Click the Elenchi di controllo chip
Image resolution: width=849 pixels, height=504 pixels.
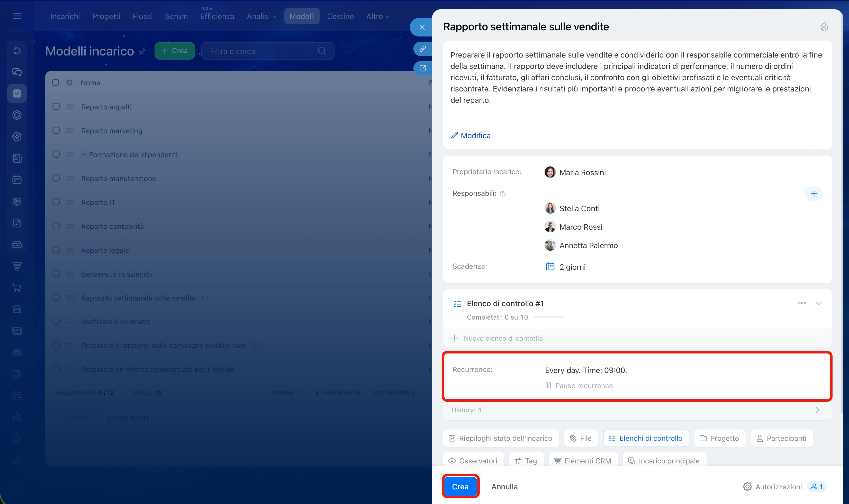[646, 438]
